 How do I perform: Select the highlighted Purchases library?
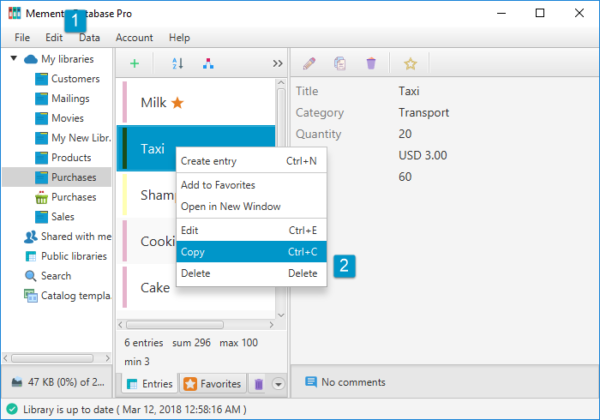click(x=57, y=177)
